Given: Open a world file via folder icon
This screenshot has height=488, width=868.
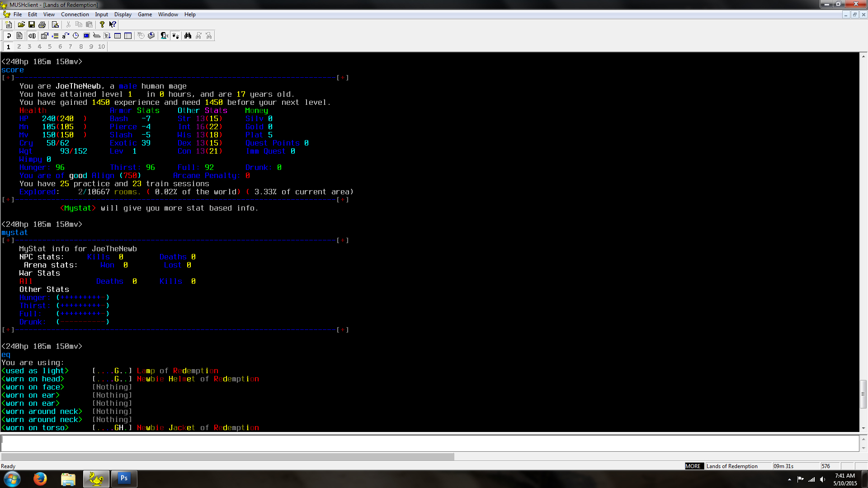Looking at the screenshot, I should pyautogui.click(x=21, y=24).
